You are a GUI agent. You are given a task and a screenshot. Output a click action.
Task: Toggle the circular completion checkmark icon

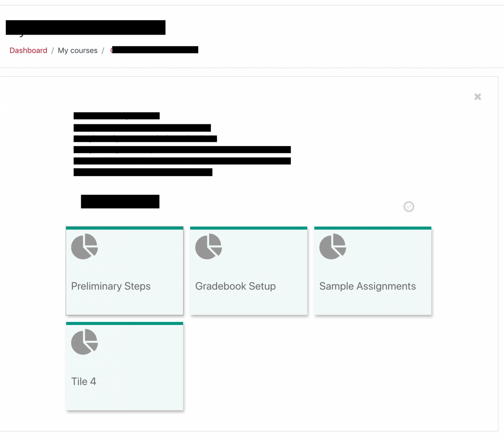click(409, 207)
